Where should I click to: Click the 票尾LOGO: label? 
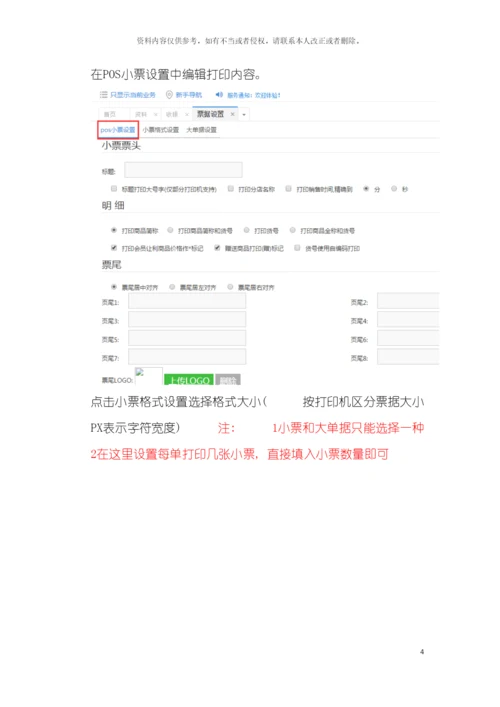pos(117,380)
